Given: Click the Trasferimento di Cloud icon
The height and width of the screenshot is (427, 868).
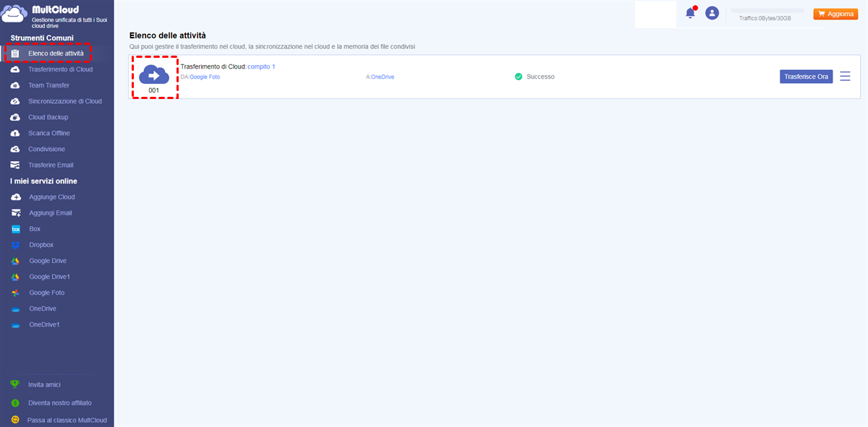Looking at the screenshot, I should coord(15,69).
